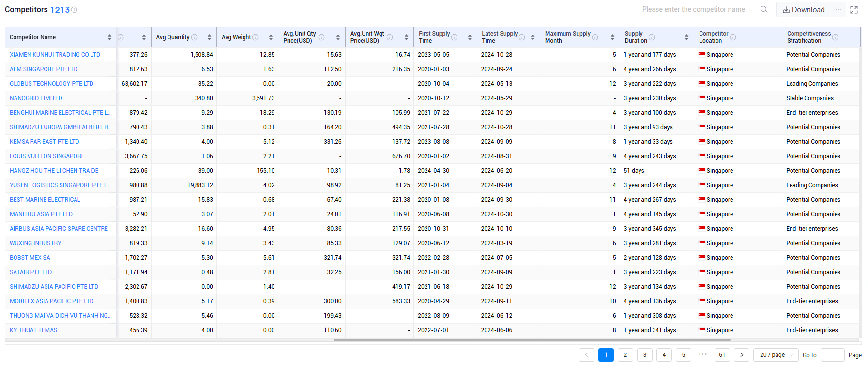Open BOBST MEX SA link

(x=30, y=258)
